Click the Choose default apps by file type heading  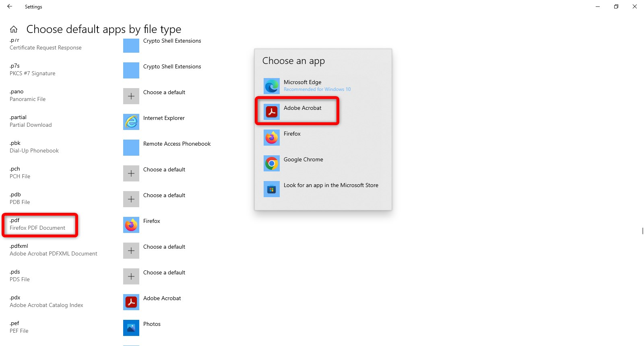[x=104, y=29]
